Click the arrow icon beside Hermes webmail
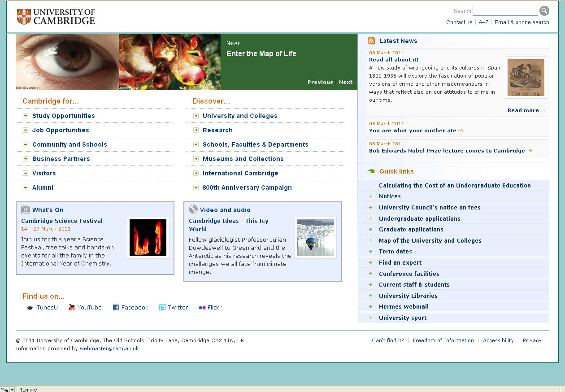Image resolution: width=565 pixels, height=392 pixels. click(x=369, y=307)
